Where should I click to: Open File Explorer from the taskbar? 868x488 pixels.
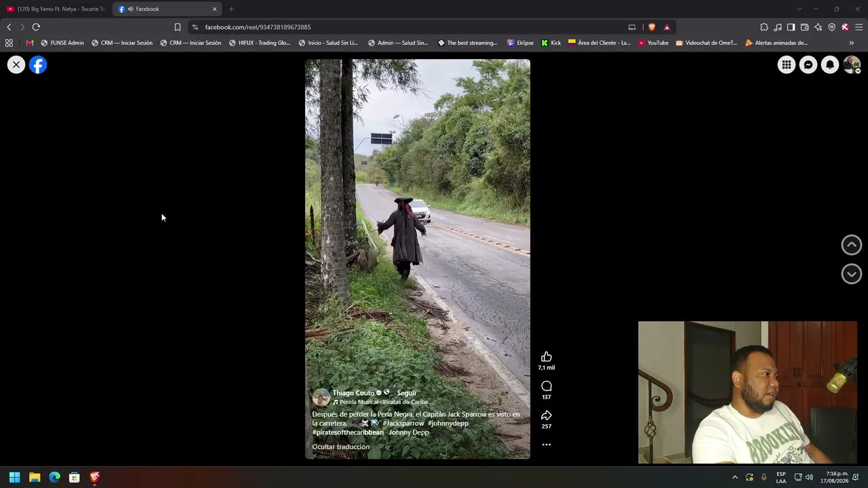click(x=35, y=477)
